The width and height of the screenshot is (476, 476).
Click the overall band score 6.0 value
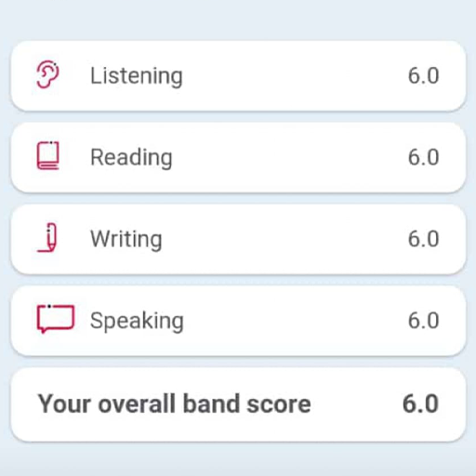(x=420, y=403)
